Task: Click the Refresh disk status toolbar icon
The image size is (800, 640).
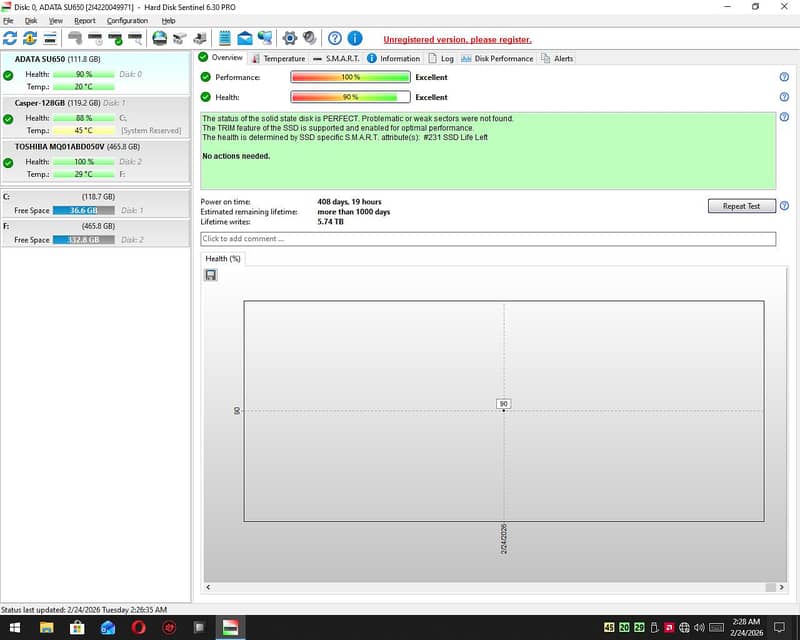Action: click(11, 38)
